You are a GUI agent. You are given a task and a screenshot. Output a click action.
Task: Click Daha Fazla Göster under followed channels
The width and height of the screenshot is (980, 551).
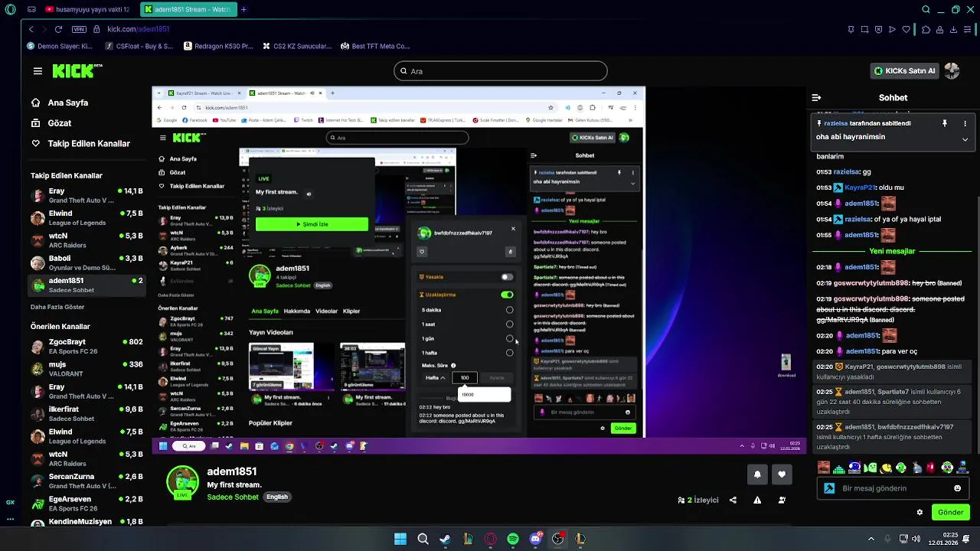(57, 307)
